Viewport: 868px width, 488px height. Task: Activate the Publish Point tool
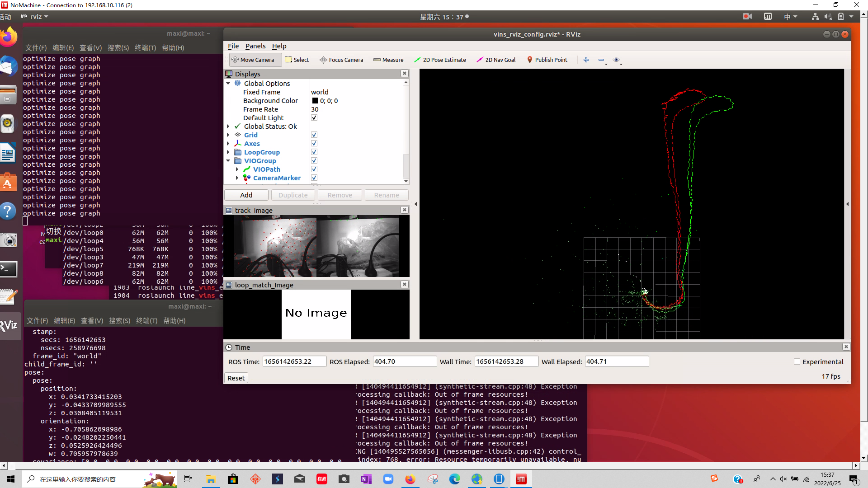pos(547,60)
